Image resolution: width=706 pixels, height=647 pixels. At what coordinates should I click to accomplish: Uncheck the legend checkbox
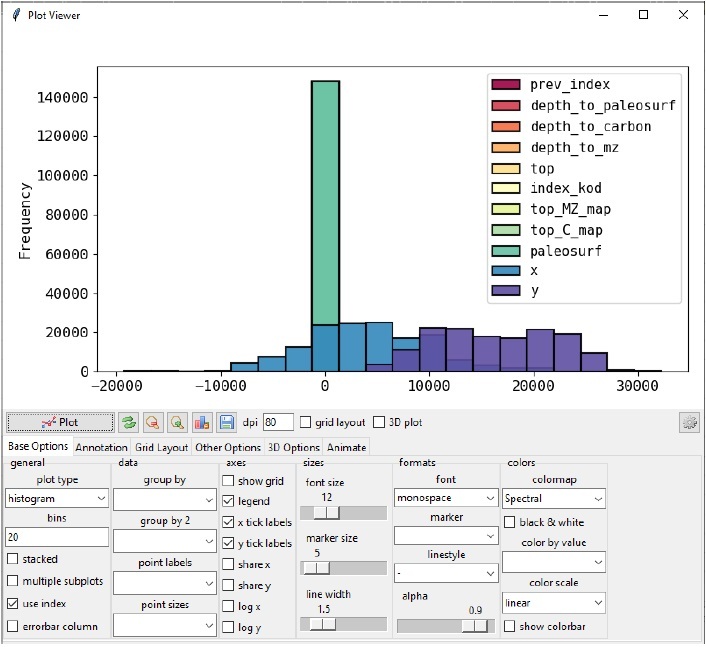pyautogui.click(x=229, y=501)
